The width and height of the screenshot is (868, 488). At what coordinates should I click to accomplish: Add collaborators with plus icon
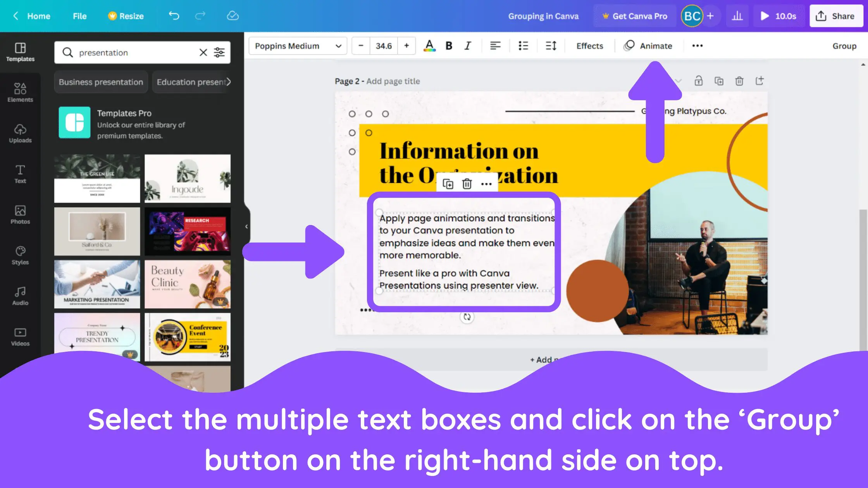coord(710,16)
